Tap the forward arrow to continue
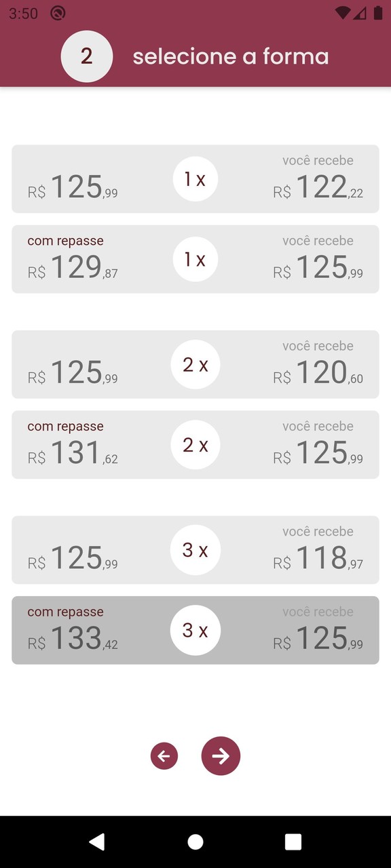Image resolution: width=391 pixels, height=868 pixels. point(221,756)
